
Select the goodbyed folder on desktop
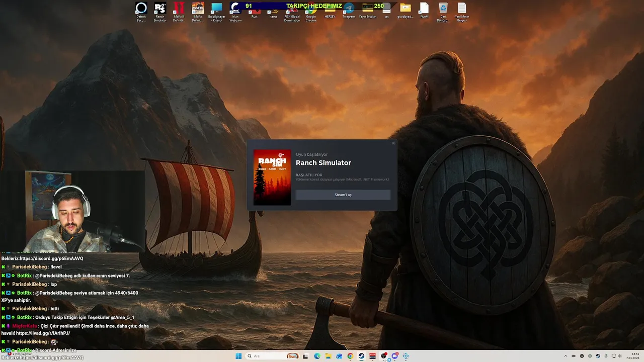(x=406, y=11)
